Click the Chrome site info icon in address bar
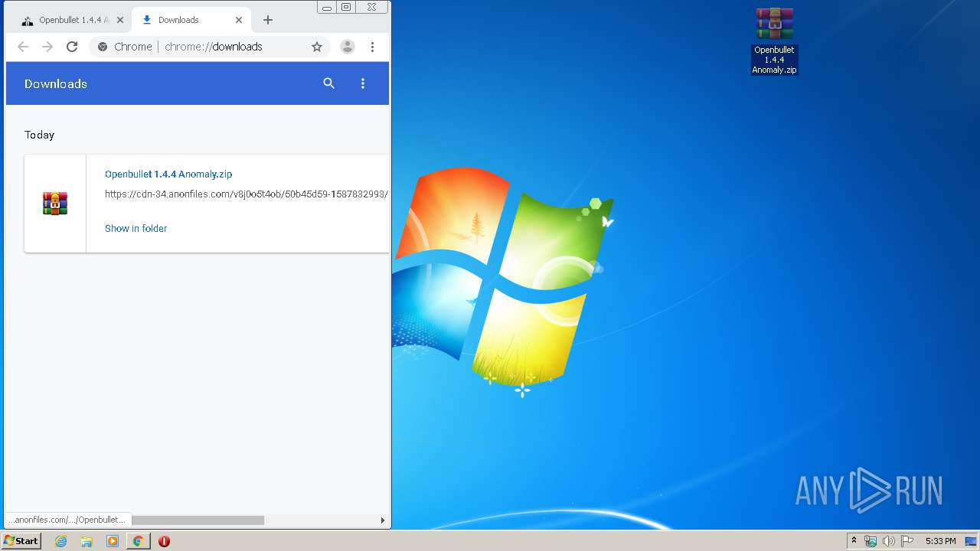 (x=103, y=47)
